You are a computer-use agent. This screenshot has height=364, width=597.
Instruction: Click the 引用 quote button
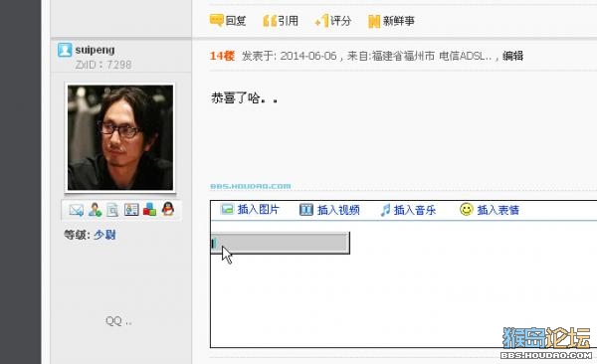pos(281,21)
